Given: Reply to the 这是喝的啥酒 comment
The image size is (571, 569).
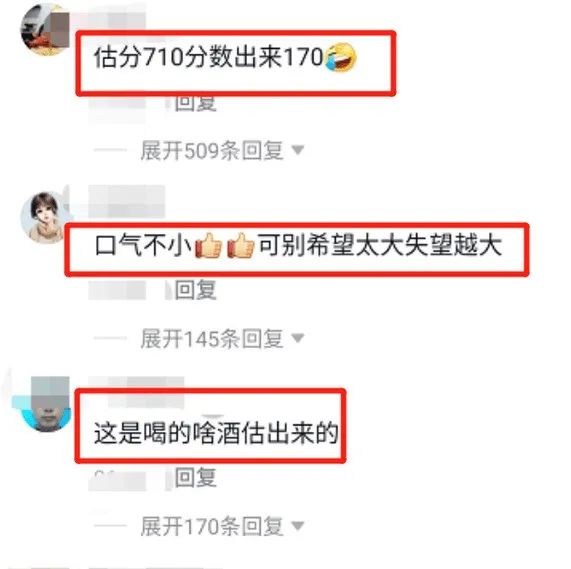Looking at the screenshot, I should tap(196, 478).
